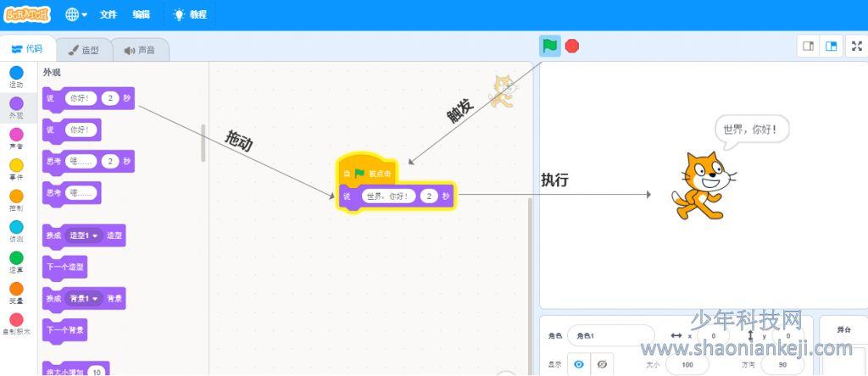The width and height of the screenshot is (868, 376).
Task: Click the 将大小增加 10 block
Action: [x=75, y=369]
